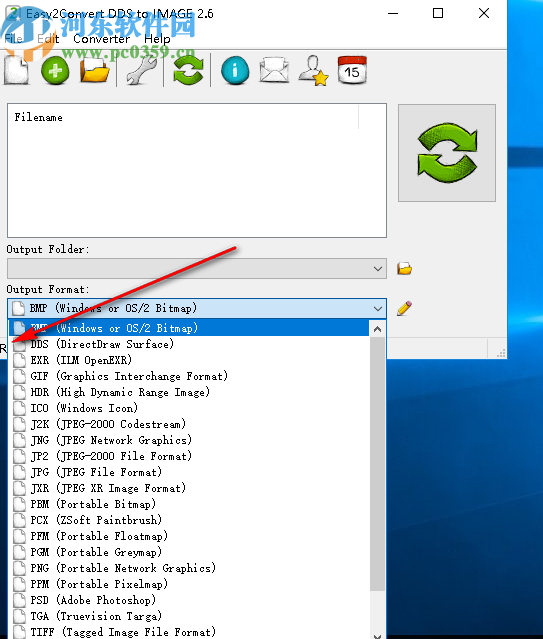The width and height of the screenshot is (543, 639).
Task: Select JP2 (JPEG-2000 File Format)
Action: (189, 456)
